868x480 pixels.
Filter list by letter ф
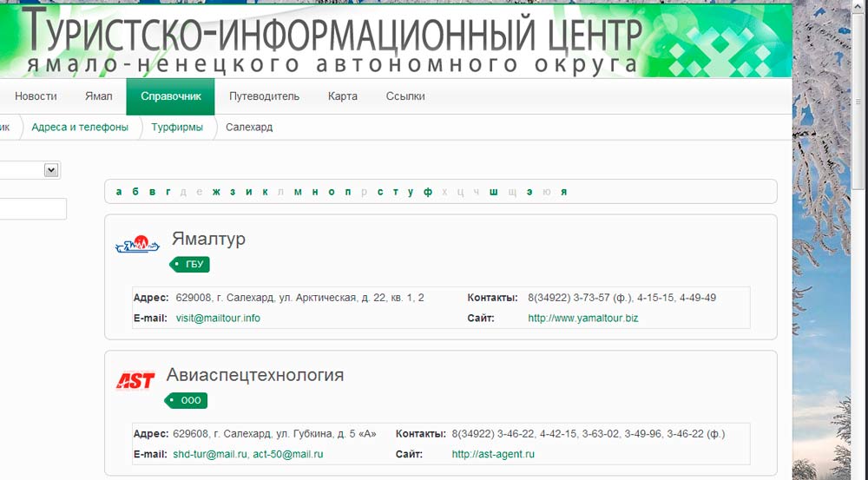(428, 192)
